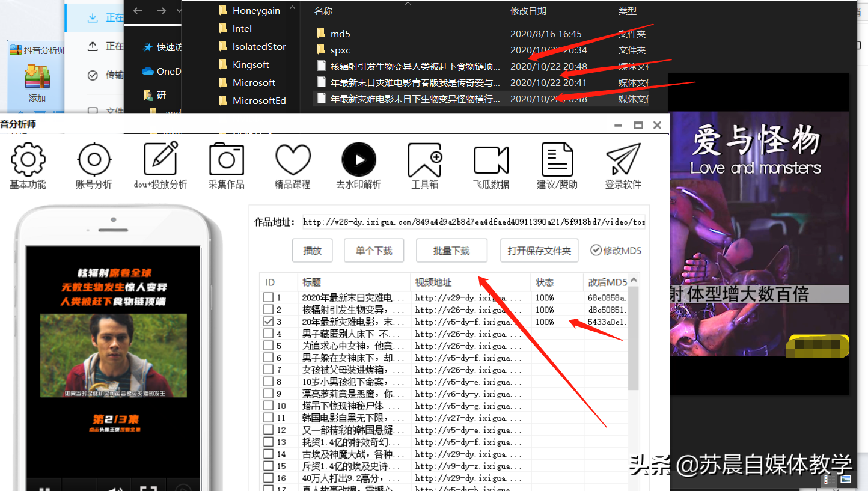Click back arrow in file explorer
This screenshot has height=491, width=868.
click(138, 11)
